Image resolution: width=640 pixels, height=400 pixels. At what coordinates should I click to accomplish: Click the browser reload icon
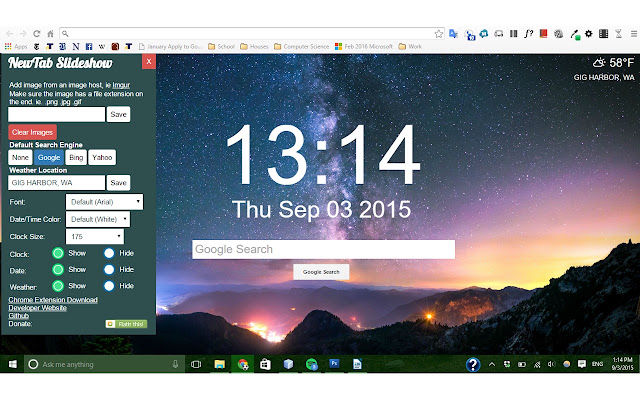coord(36,34)
